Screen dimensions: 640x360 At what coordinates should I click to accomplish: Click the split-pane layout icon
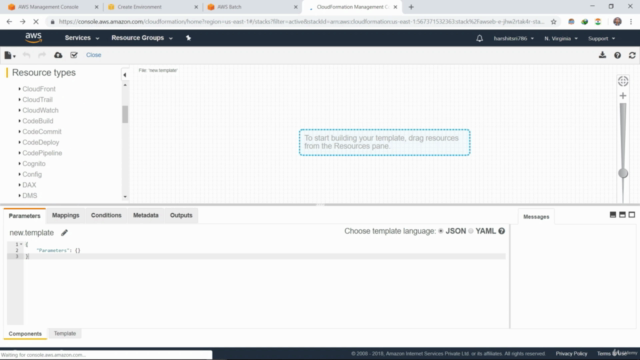click(x=613, y=215)
